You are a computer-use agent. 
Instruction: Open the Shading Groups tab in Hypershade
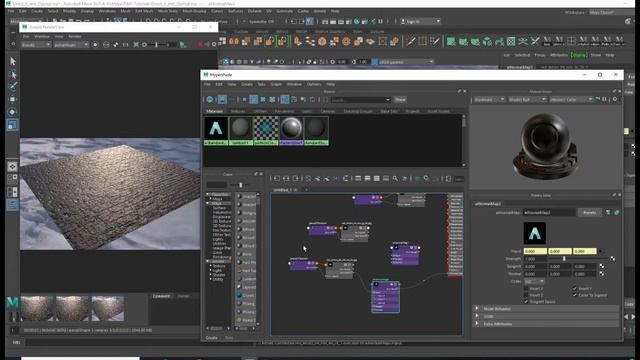(x=358, y=111)
